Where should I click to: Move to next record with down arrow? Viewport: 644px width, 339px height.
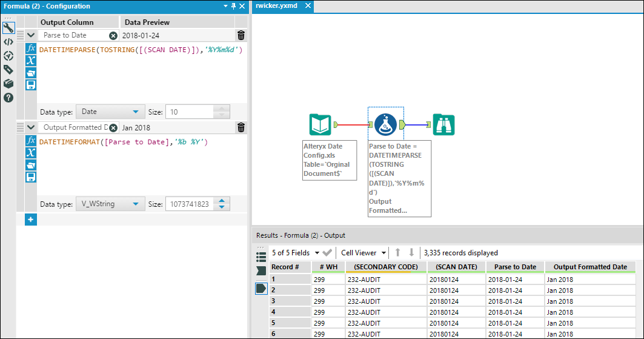coord(411,253)
